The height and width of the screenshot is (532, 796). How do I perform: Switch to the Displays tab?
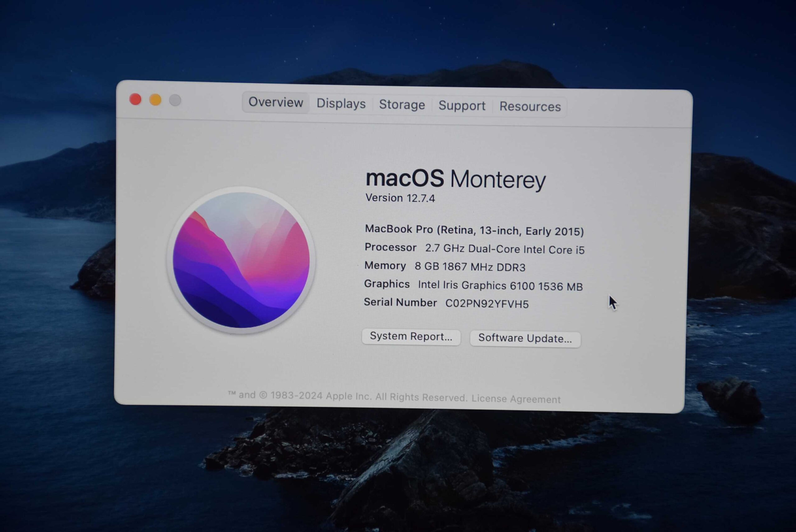[341, 104]
